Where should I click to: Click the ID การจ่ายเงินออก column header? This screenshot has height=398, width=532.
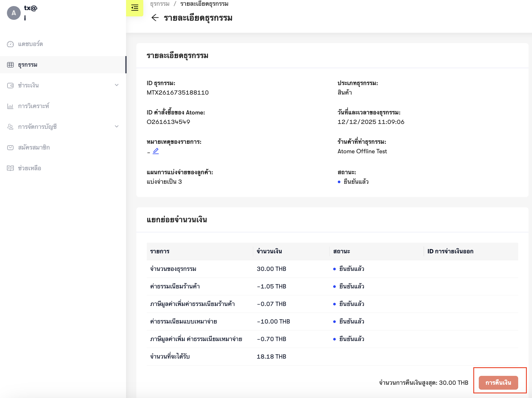point(450,251)
